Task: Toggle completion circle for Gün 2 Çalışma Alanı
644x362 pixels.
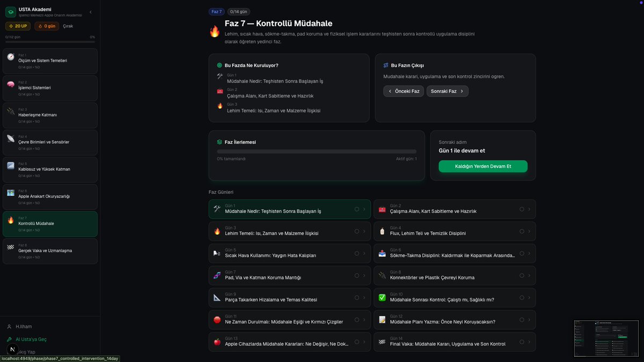Action: [x=522, y=209]
